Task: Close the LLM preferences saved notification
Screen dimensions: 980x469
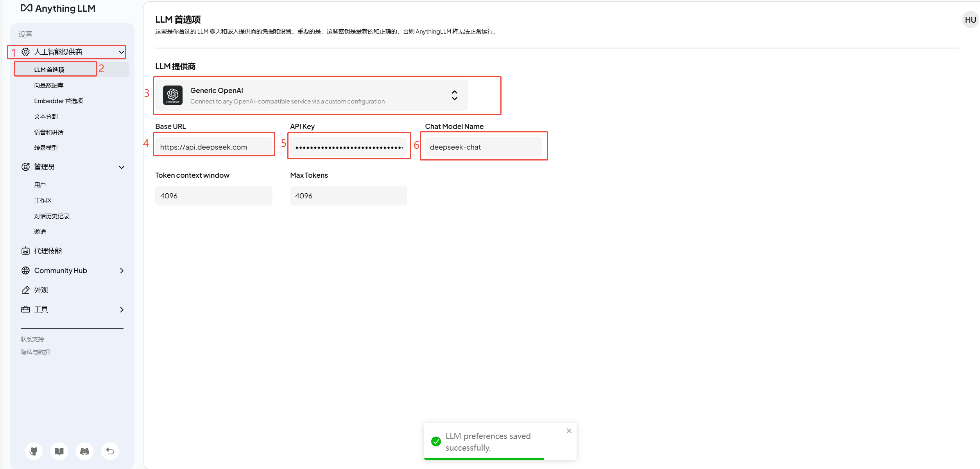Action: (x=569, y=431)
